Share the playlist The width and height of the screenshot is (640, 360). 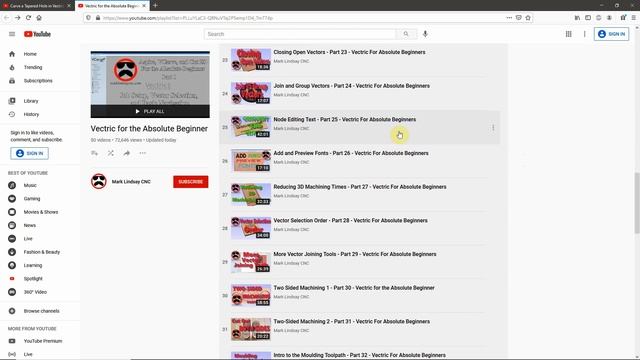pyautogui.click(x=127, y=153)
